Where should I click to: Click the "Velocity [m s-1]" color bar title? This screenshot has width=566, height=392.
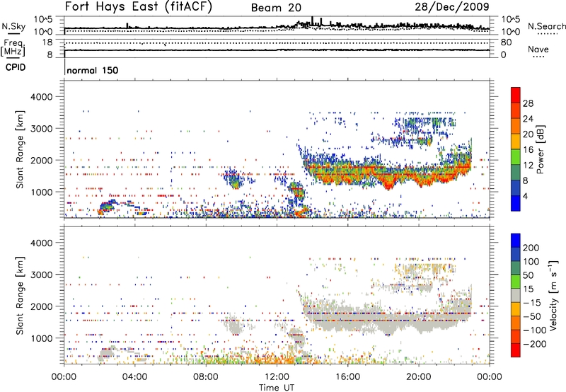coord(553,295)
